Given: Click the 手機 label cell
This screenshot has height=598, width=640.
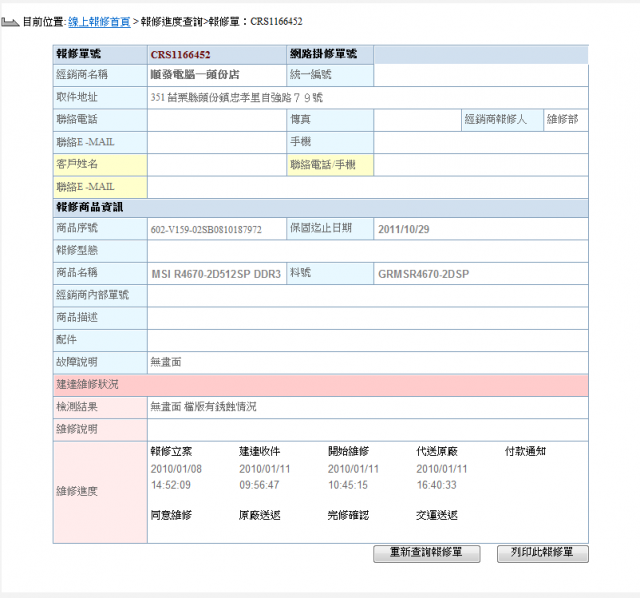Looking at the screenshot, I should pyautogui.click(x=330, y=142).
